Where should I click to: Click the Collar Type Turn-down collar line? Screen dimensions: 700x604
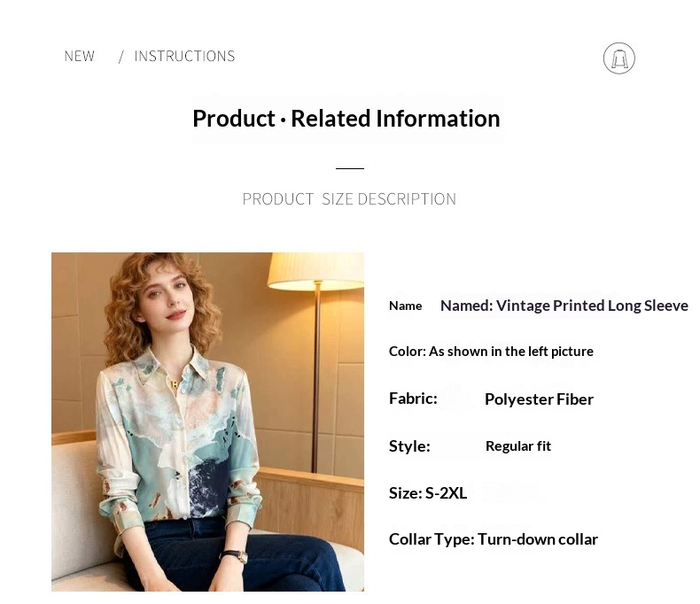pos(494,539)
